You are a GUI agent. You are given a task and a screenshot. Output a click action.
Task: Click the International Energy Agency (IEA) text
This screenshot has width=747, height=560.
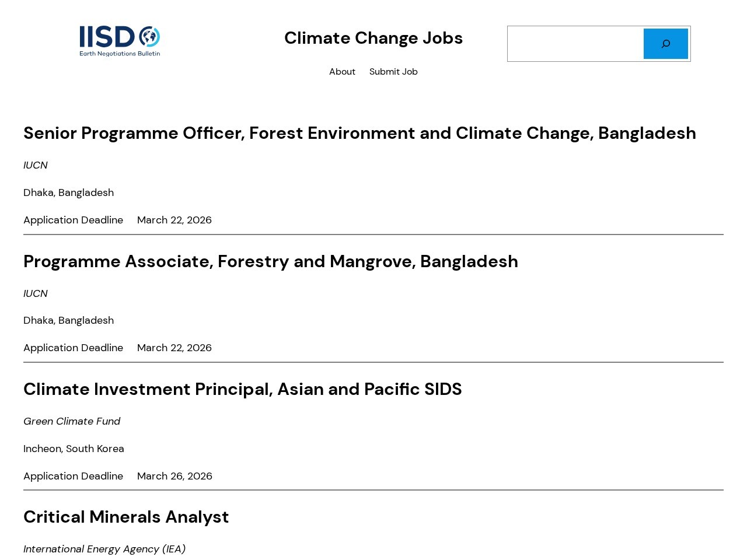[x=104, y=549]
